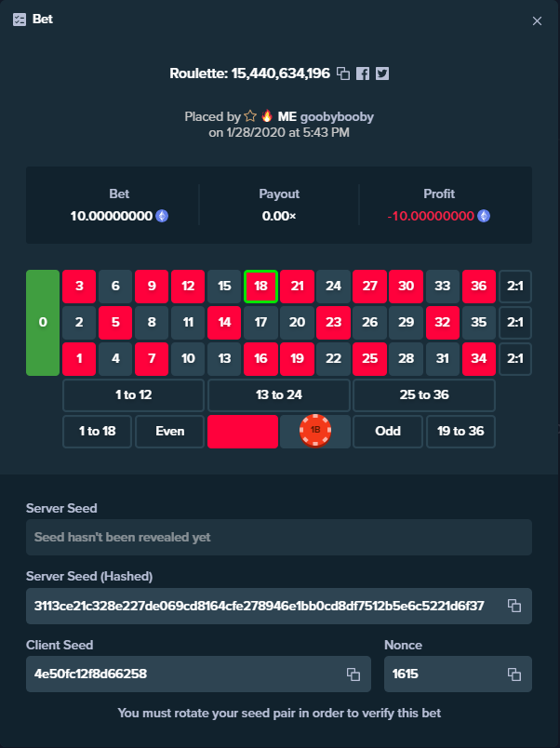Click the top row 2:1 column bet
The height and width of the screenshot is (748, 560).
tap(515, 287)
